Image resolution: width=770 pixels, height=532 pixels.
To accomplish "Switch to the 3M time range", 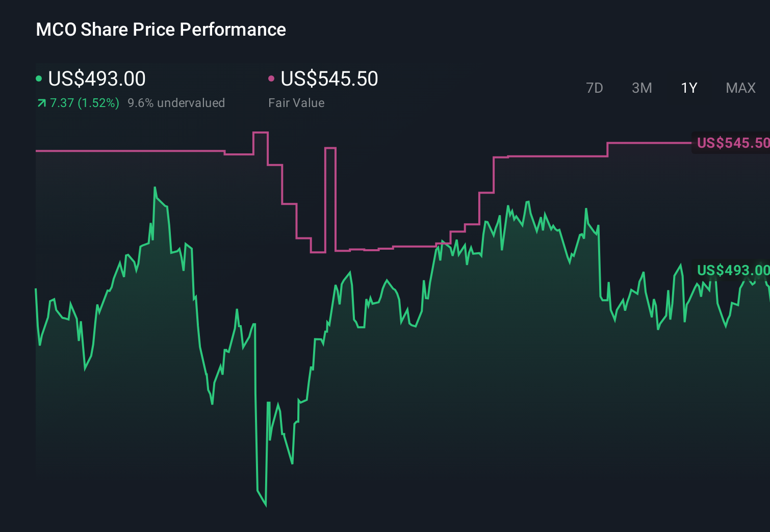I will tap(641, 88).
